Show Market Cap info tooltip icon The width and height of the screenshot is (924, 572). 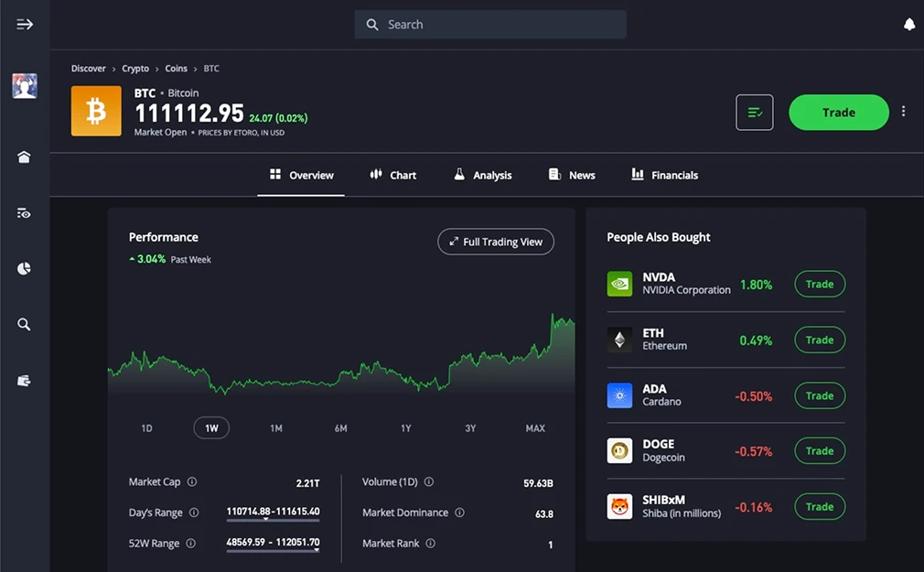pos(192,481)
